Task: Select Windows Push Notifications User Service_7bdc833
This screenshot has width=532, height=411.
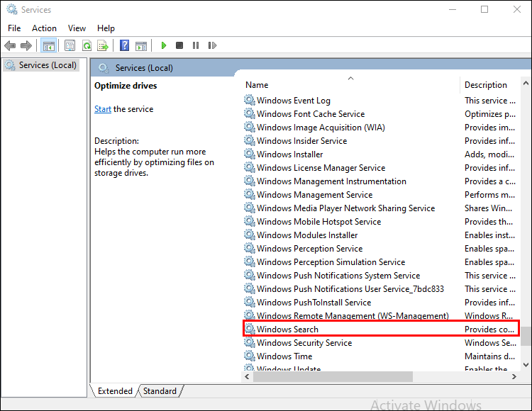Action: [350, 288]
